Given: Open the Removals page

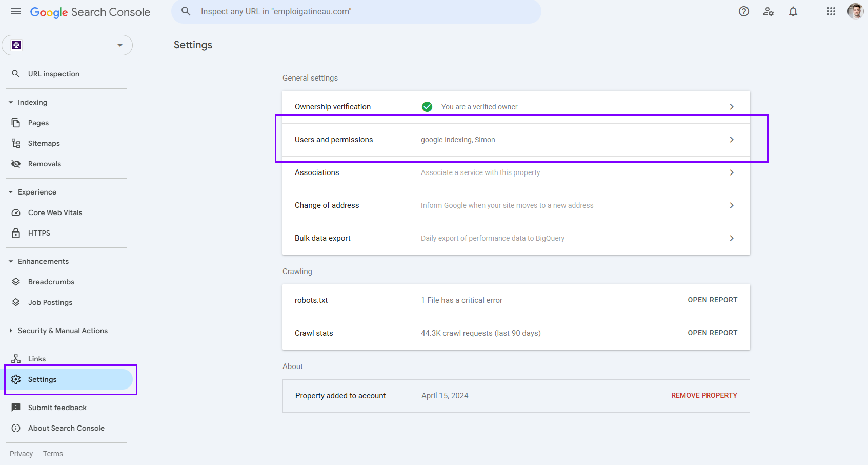Looking at the screenshot, I should [x=44, y=164].
